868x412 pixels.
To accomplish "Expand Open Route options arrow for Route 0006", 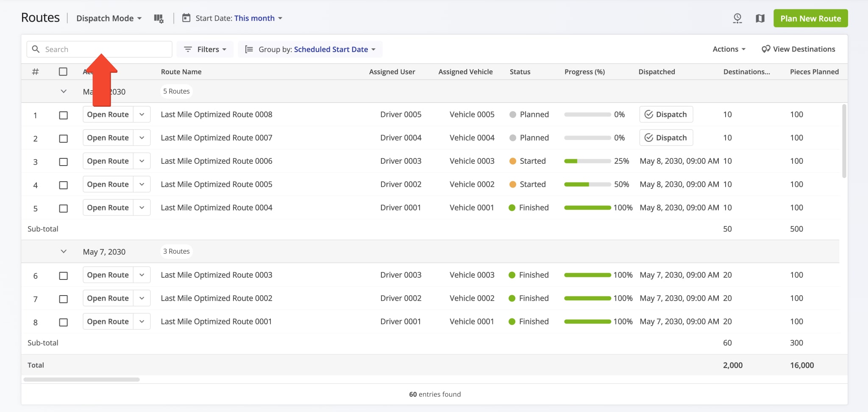I will point(142,161).
